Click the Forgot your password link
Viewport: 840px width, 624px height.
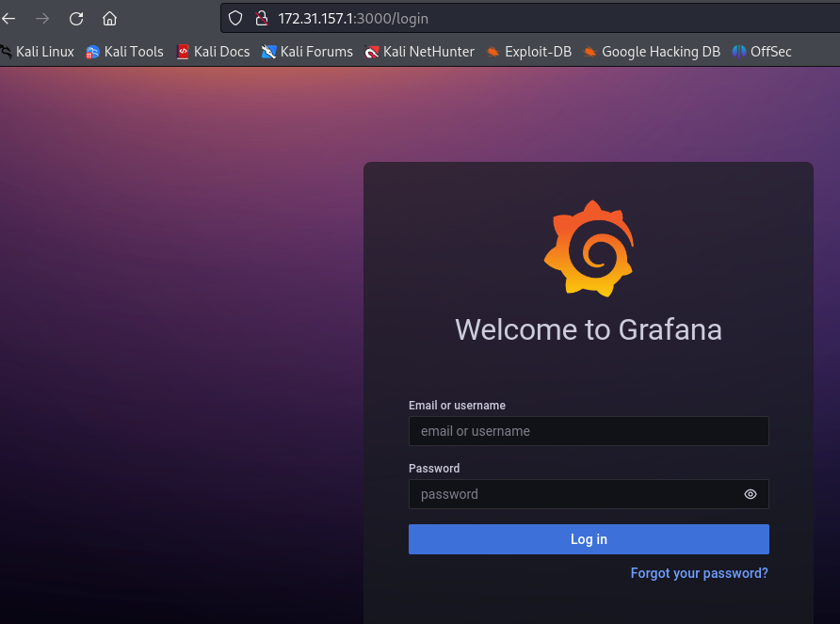[699, 573]
